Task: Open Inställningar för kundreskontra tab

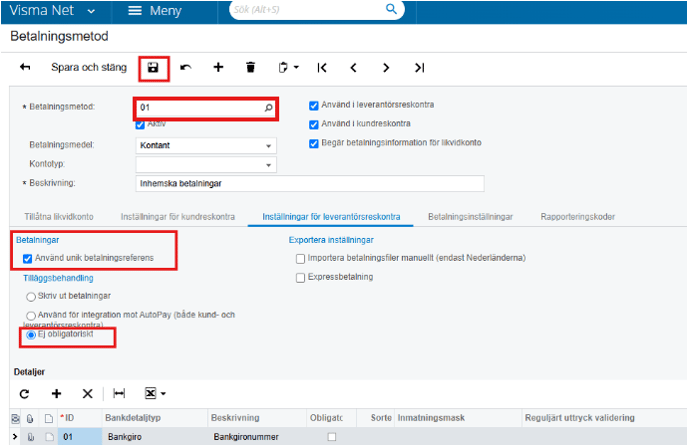Action: pyautogui.click(x=178, y=217)
